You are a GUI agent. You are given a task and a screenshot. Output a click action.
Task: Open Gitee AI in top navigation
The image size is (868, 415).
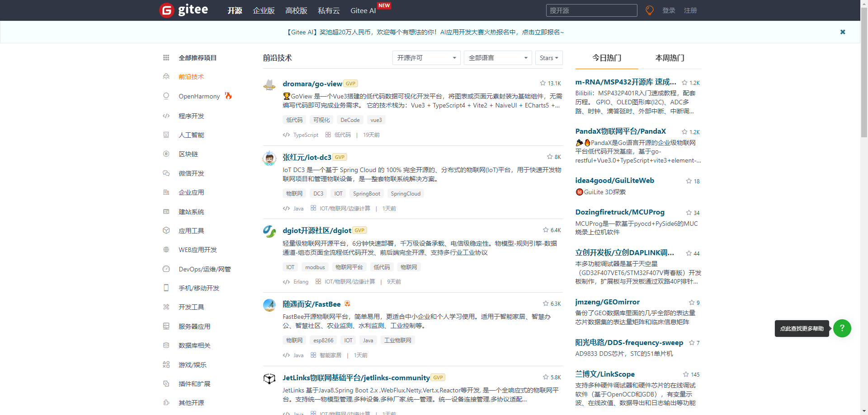[x=363, y=10]
